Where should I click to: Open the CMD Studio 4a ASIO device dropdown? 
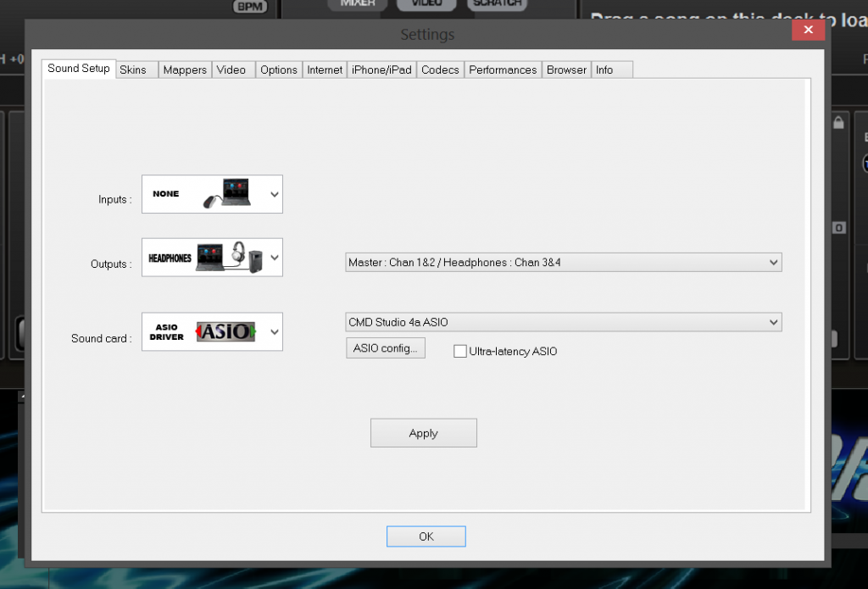coord(564,322)
